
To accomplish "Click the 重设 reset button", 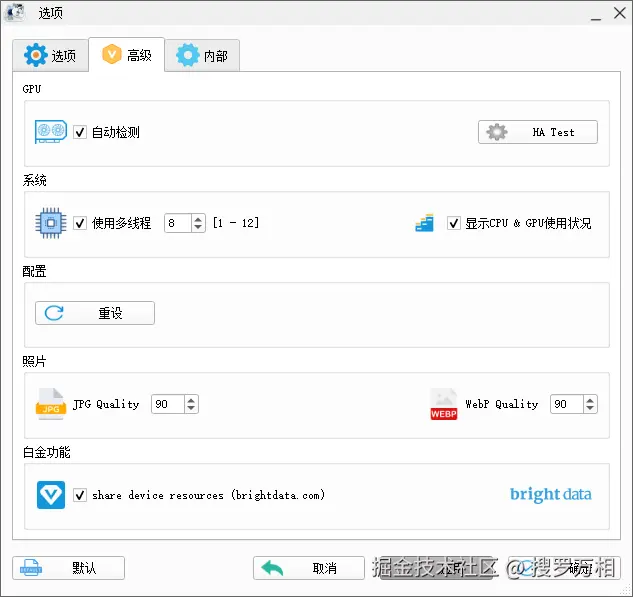I will tap(95, 313).
